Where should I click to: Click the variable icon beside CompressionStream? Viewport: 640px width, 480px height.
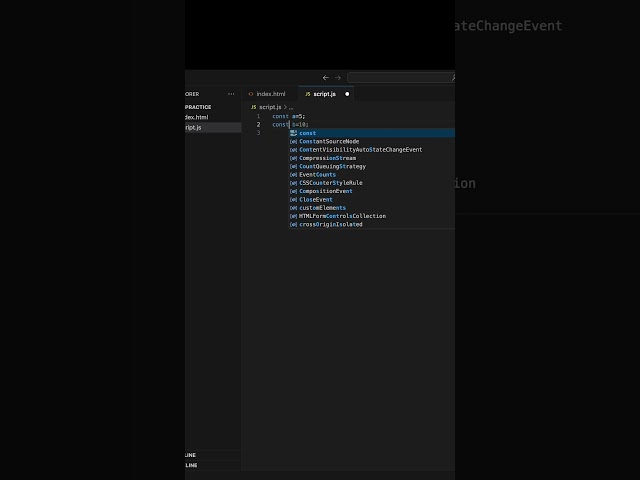(x=293, y=158)
